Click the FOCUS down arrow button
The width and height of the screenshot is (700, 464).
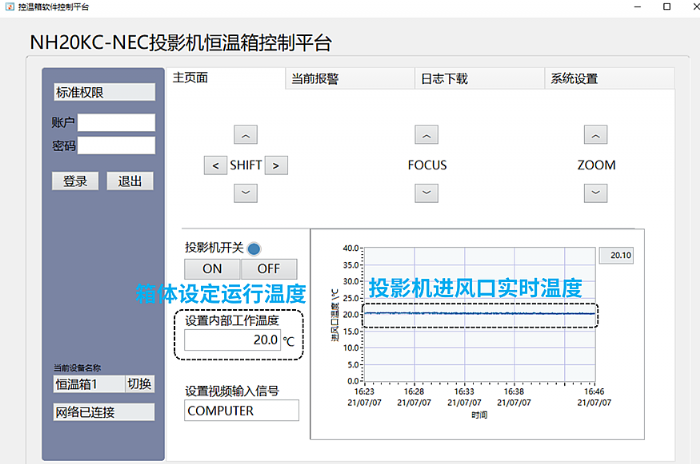click(x=427, y=193)
